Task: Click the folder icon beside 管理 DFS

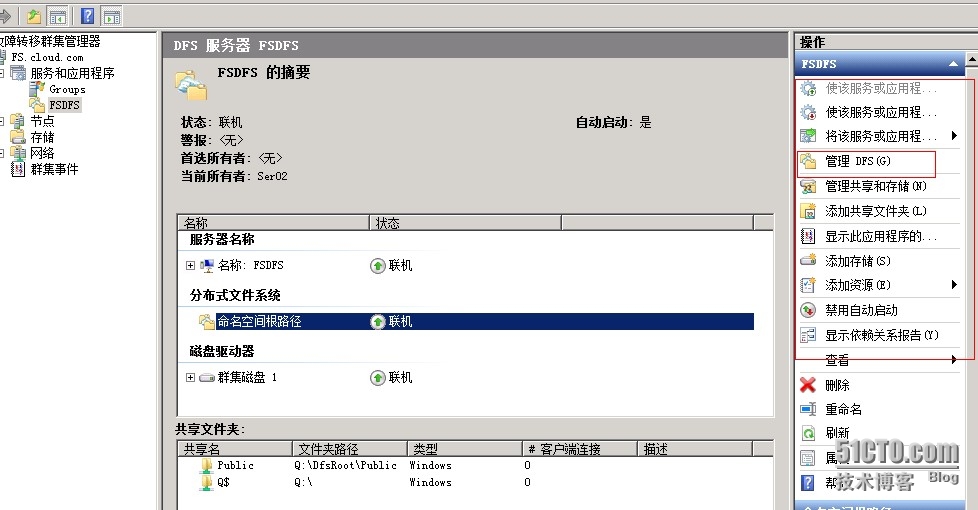Action: click(808, 161)
